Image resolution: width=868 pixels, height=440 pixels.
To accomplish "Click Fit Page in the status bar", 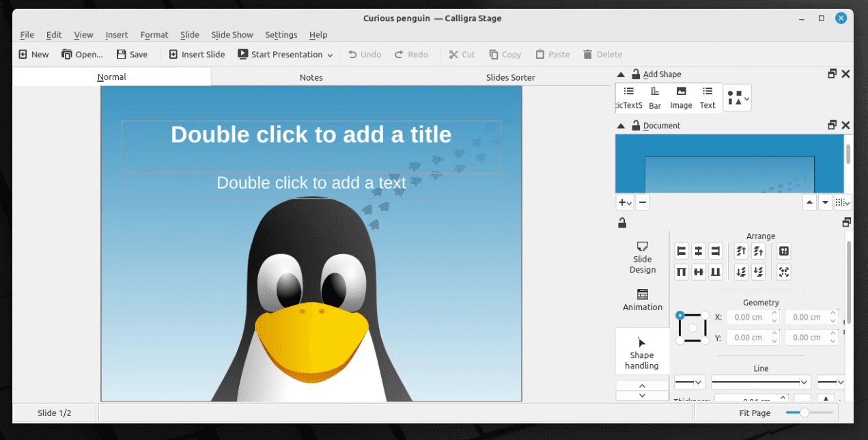I will point(755,413).
